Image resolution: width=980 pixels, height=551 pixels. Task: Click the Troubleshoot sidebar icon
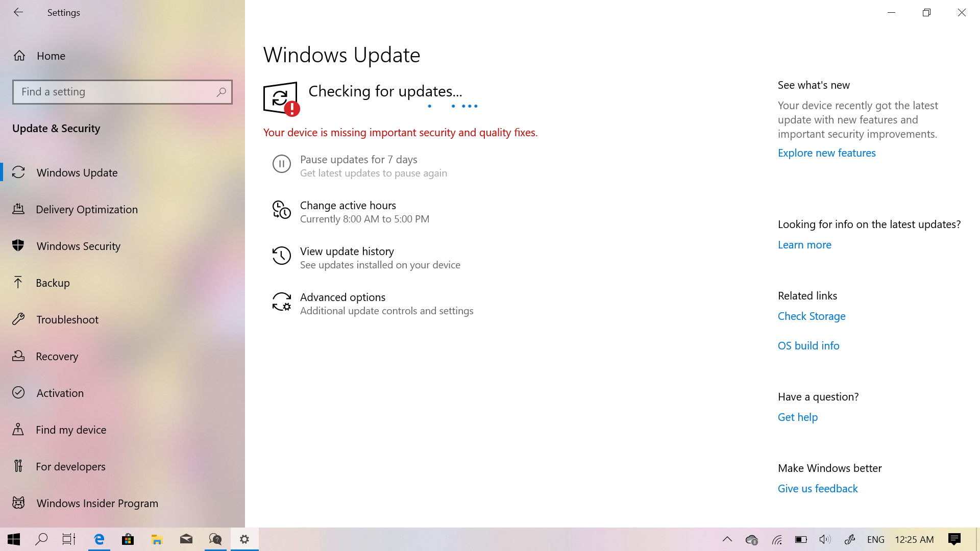(x=18, y=319)
